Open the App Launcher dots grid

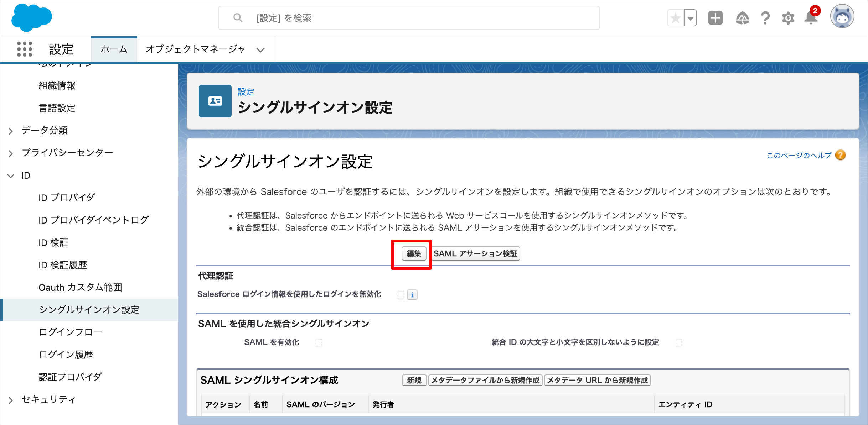point(25,49)
